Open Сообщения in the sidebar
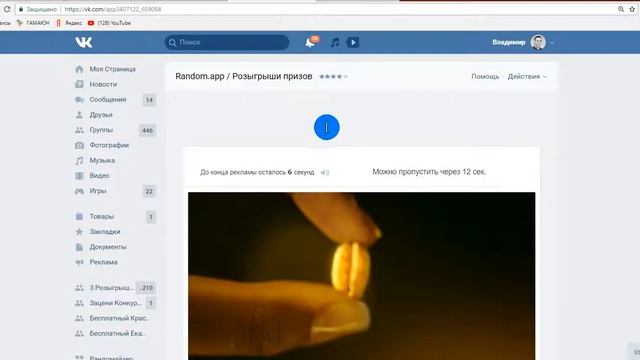 [108, 100]
